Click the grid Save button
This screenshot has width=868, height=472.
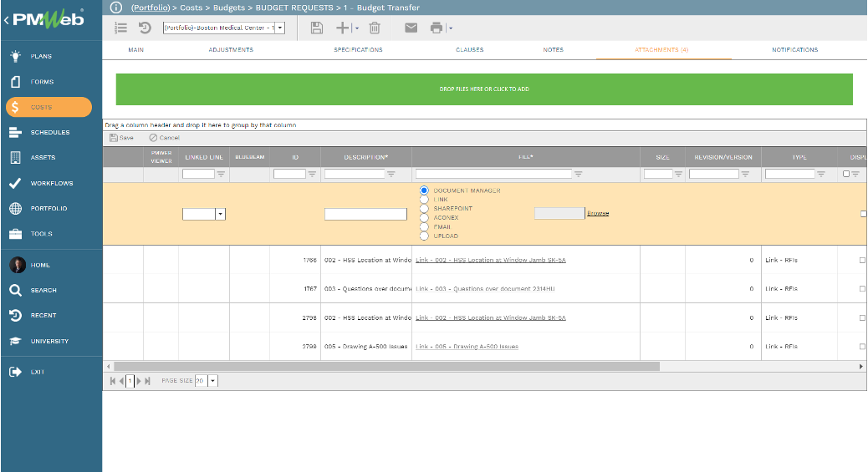point(122,138)
